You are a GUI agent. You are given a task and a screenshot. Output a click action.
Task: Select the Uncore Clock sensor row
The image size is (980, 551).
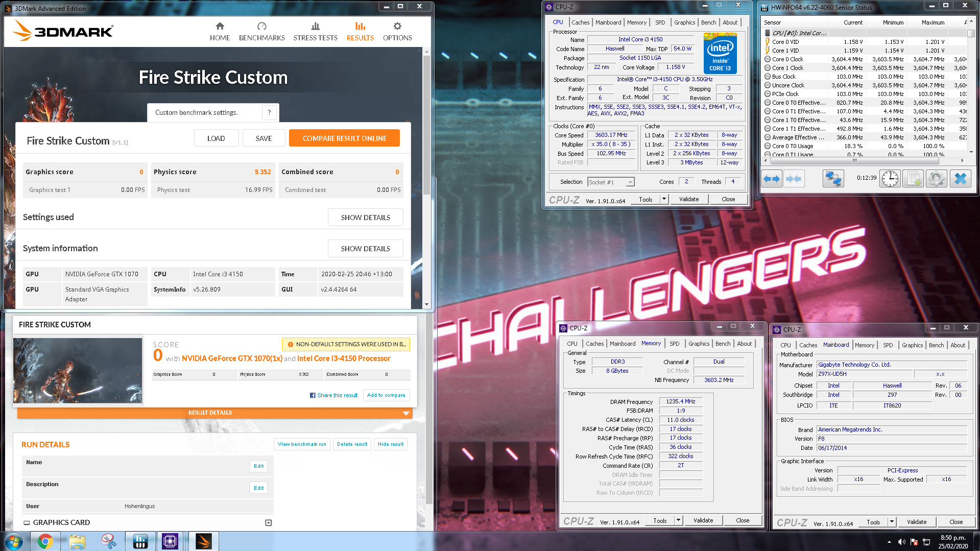(864, 85)
